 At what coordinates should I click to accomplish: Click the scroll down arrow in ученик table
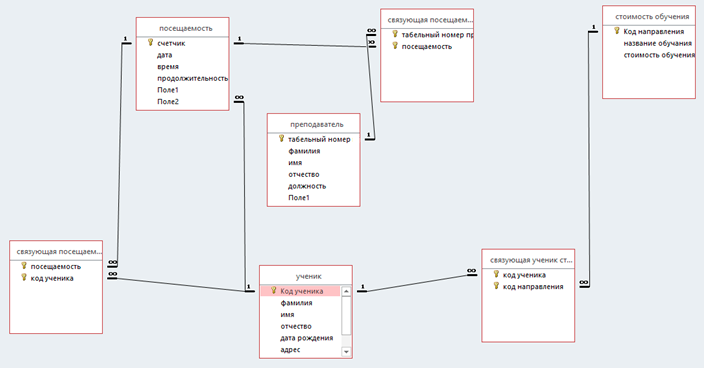(x=346, y=352)
